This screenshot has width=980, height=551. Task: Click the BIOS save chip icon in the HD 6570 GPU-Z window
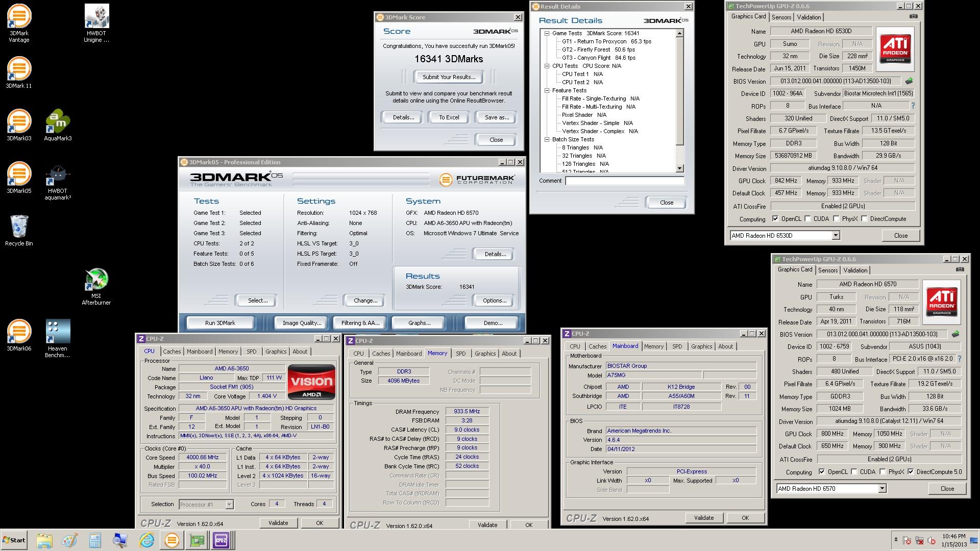coord(955,334)
